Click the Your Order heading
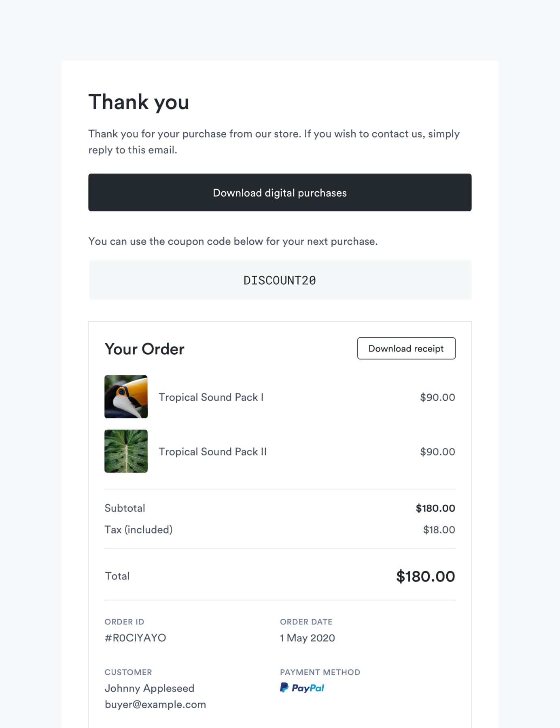The width and height of the screenshot is (560, 728). point(144,349)
